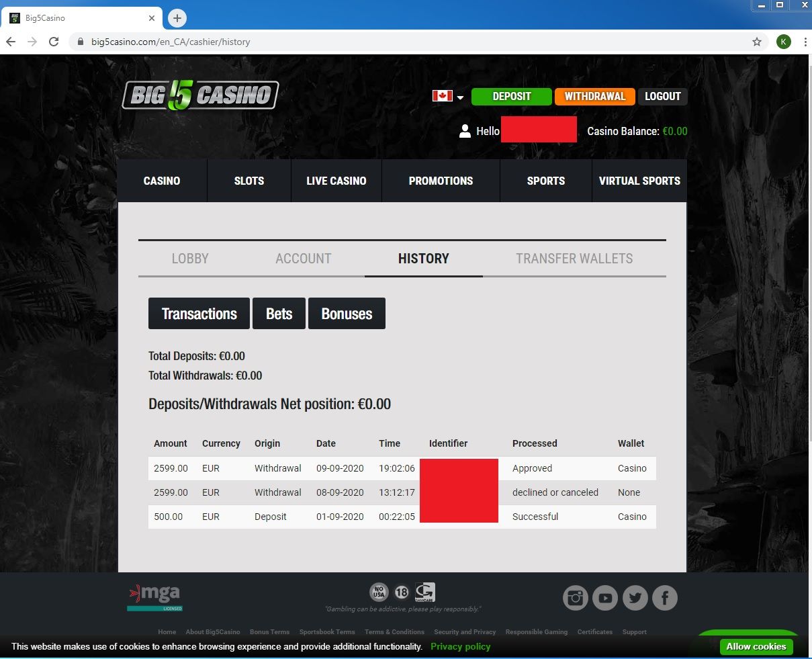Image resolution: width=812 pixels, height=659 pixels.
Task: Open the Sportsbook Terms footer link
Action: (x=327, y=632)
